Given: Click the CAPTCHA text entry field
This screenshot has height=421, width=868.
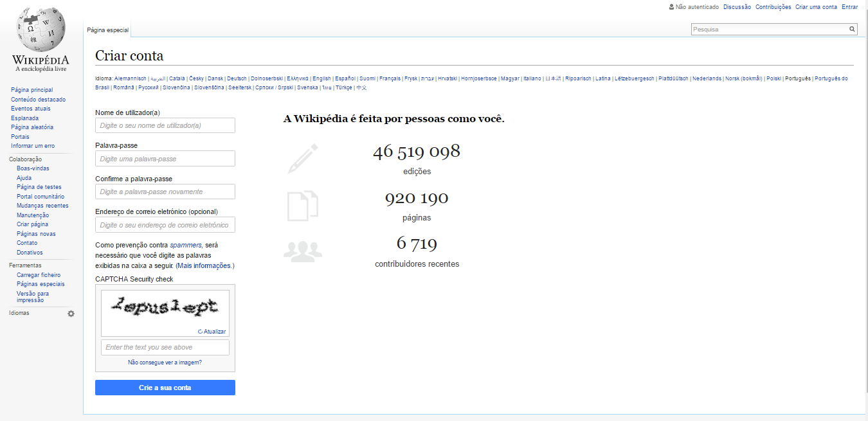Looking at the screenshot, I should 165,347.
